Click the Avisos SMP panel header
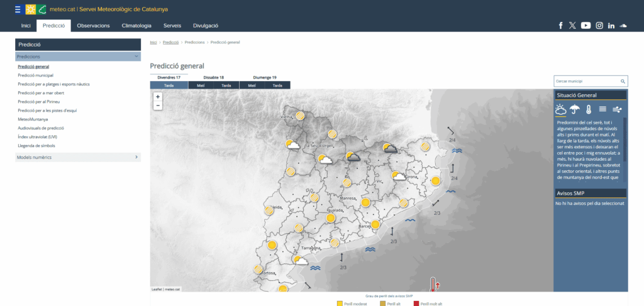The height and width of the screenshot is (306, 644). (x=591, y=193)
